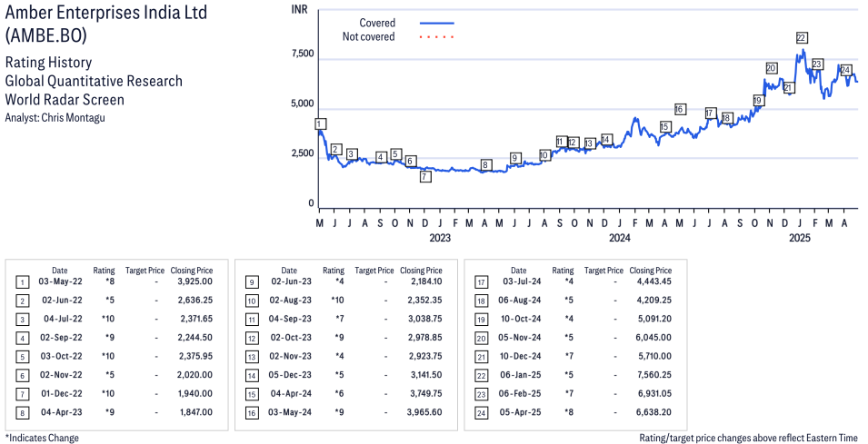Viewport: 868px width, 444px height.
Task: Click the World Radar Screen heading
Action: pos(65,100)
